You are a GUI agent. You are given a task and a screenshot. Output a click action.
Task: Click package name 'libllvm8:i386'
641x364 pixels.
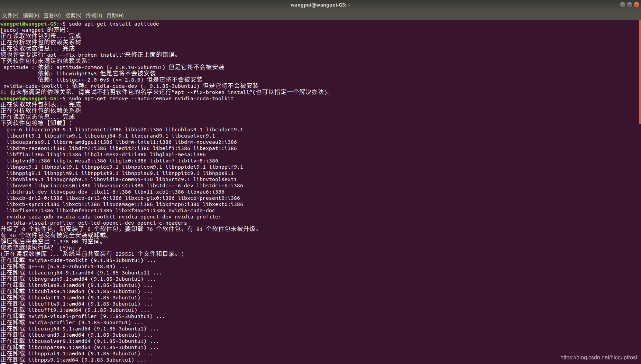pyautogui.click(x=198, y=161)
